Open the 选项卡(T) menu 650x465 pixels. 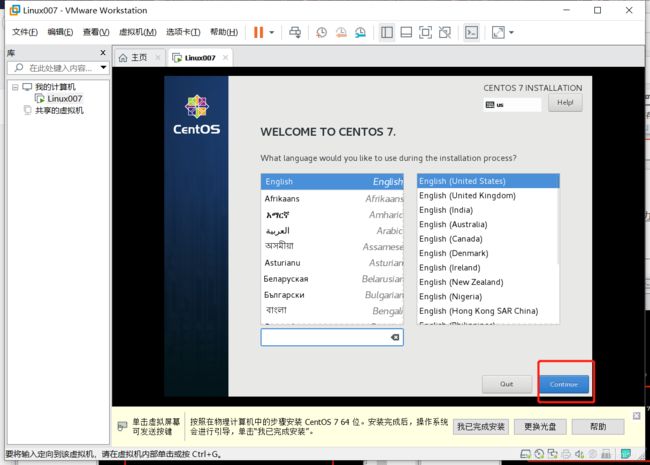click(x=183, y=32)
